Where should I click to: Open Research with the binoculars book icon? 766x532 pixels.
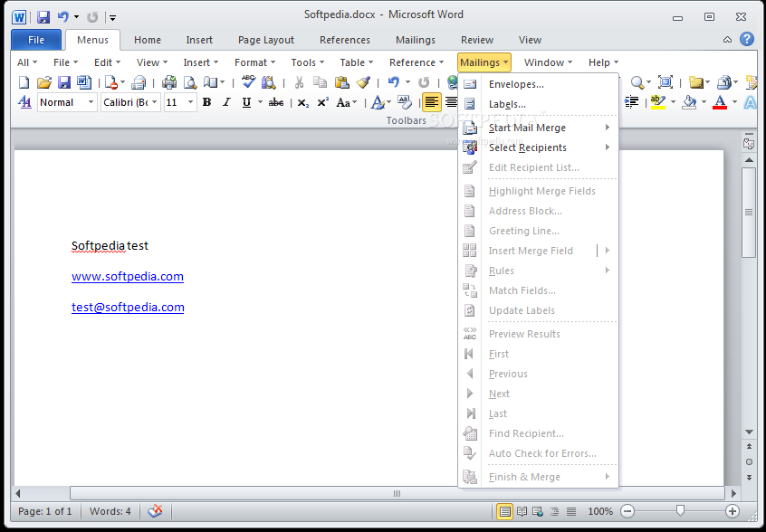269,82
